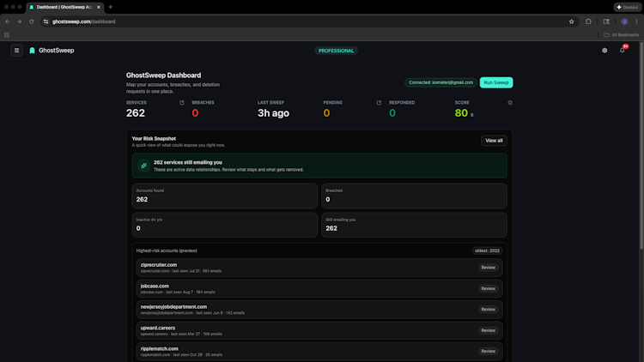Click the email services banner icon
The height and width of the screenshot is (362, 644).
coord(143,166)
